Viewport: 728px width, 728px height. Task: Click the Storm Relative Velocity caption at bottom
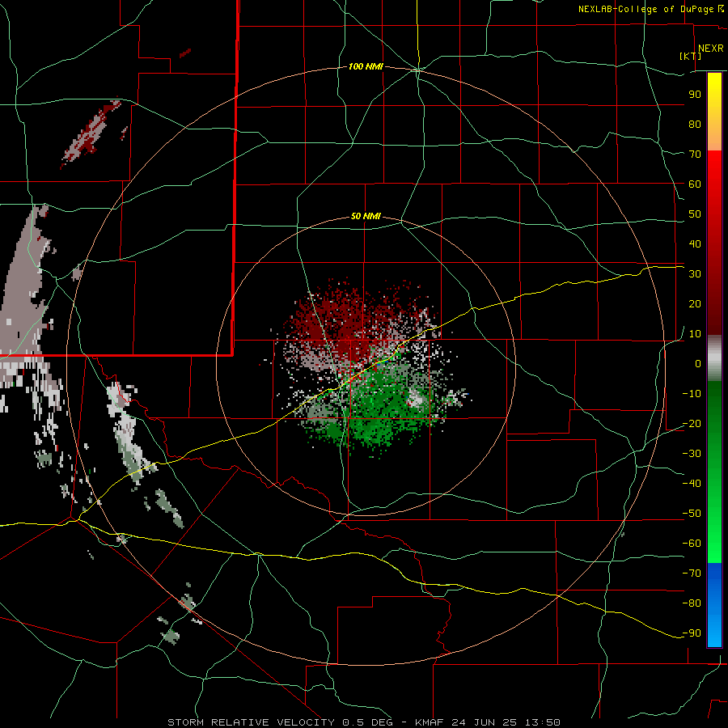tap(363, 722)
